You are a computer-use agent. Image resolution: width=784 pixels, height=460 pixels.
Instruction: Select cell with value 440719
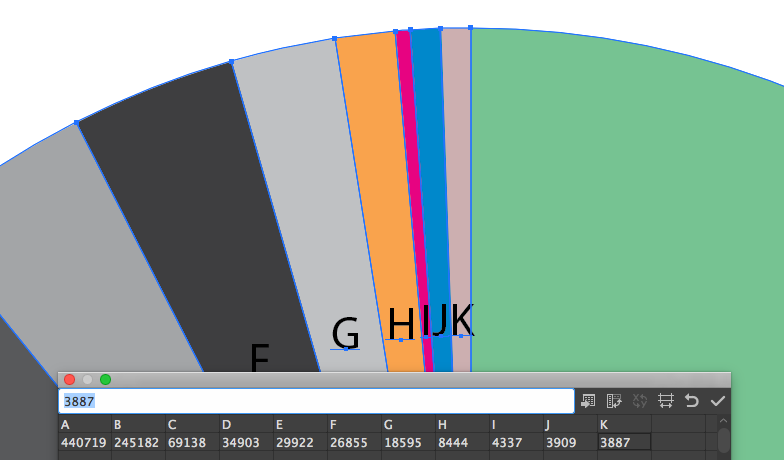[x=84, y=442]
